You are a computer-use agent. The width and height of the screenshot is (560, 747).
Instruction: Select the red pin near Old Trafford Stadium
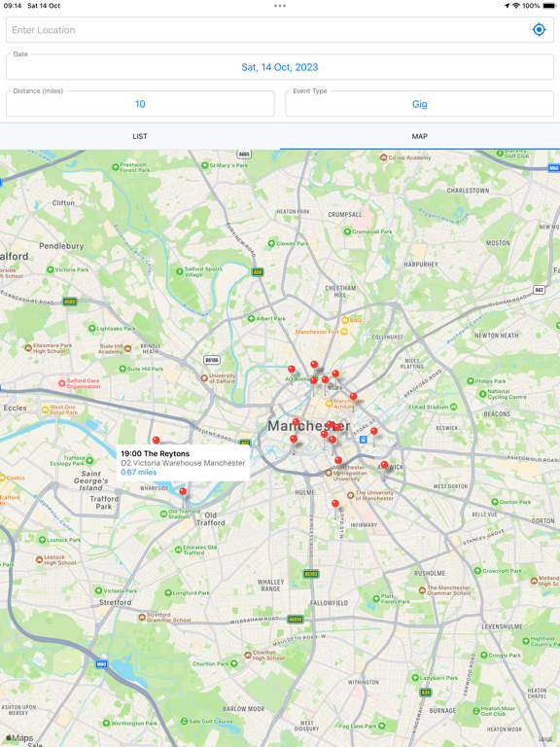click(x=183, y=491)
